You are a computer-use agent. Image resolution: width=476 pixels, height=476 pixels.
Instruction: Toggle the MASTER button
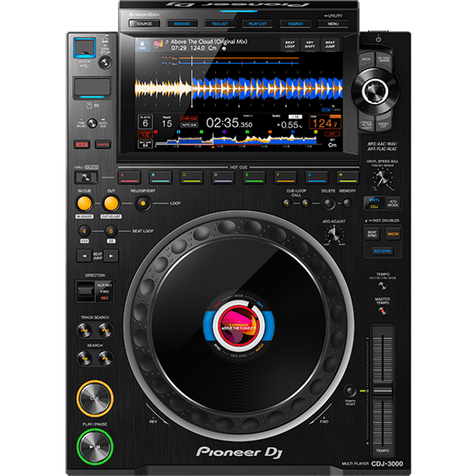coord(393,234)
